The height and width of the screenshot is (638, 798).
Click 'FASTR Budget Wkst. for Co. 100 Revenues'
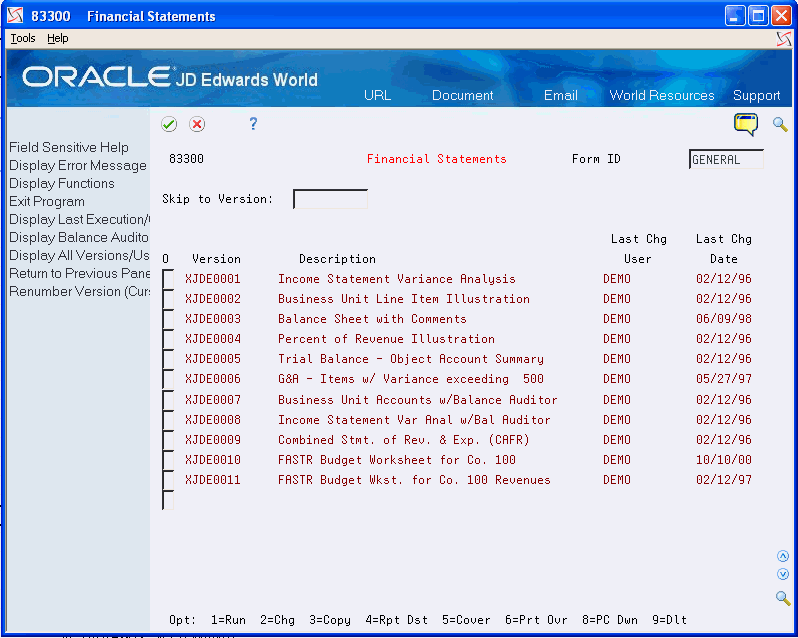coord(414,480)
